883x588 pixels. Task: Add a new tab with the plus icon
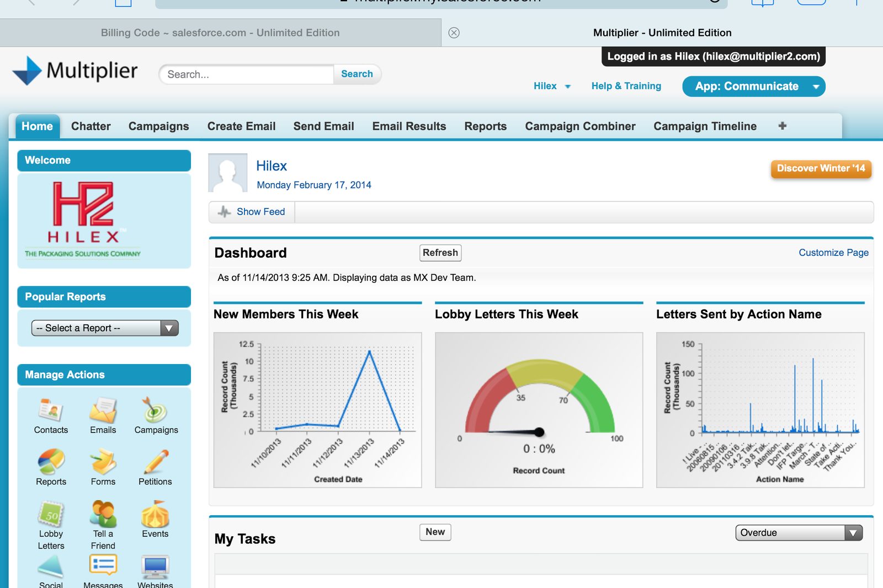pos(783,126)
